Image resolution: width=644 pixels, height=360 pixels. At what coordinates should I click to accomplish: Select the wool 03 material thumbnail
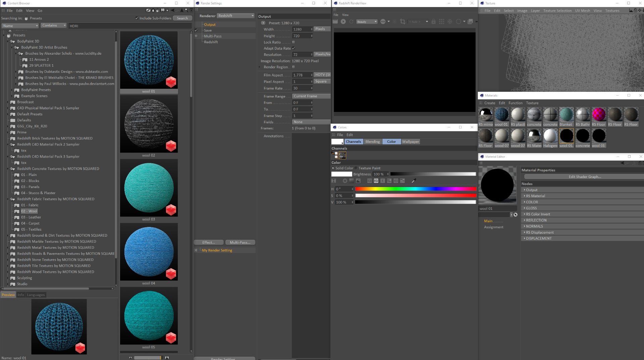149,188
